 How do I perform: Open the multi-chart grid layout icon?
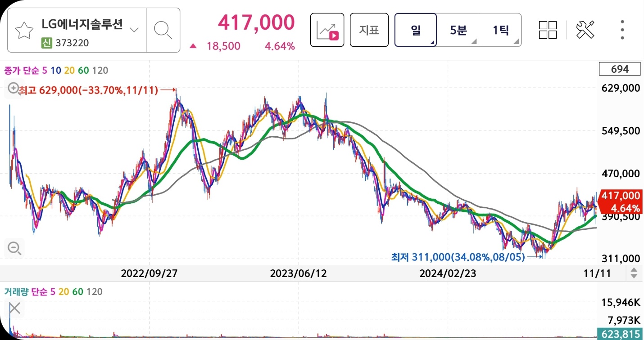tap(548, 30)
